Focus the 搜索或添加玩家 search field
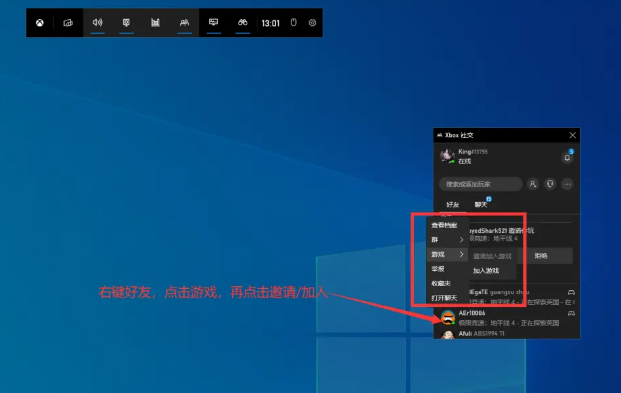Screen dimensions: 621x393 click(480, 184)
